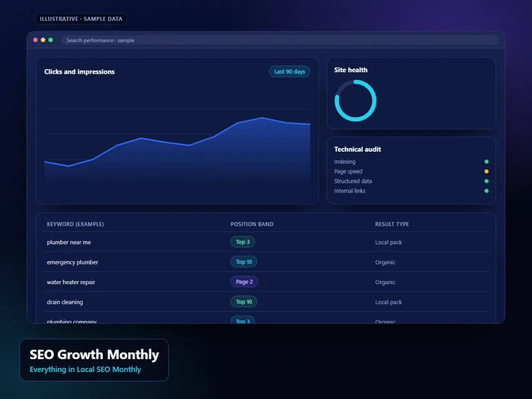Screen dimensions: 532x399
Task: Click the red window close dot
Action: (x=35, y=40)
